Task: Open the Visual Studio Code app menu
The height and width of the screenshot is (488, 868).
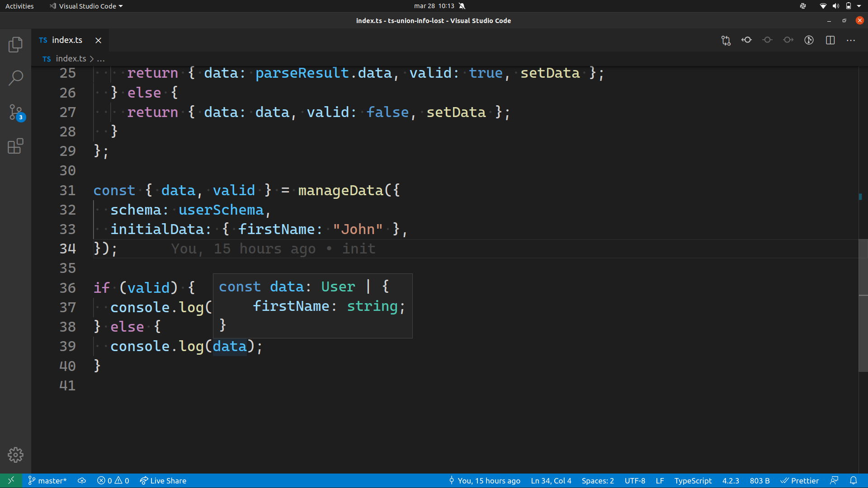Action: [x=87, y=6]
